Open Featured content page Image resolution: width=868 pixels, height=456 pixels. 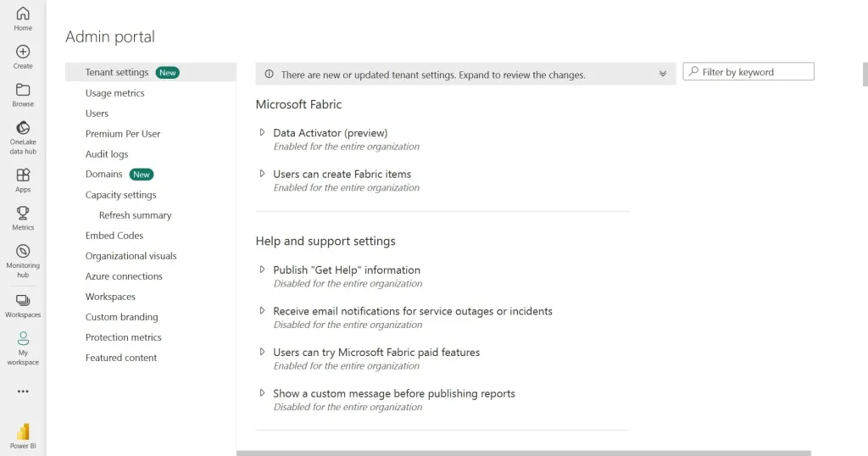tap(121, 358)
